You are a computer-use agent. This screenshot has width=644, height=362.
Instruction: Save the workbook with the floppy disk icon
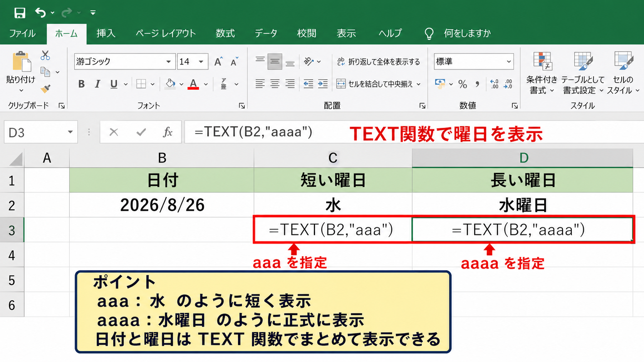point(20,13)
